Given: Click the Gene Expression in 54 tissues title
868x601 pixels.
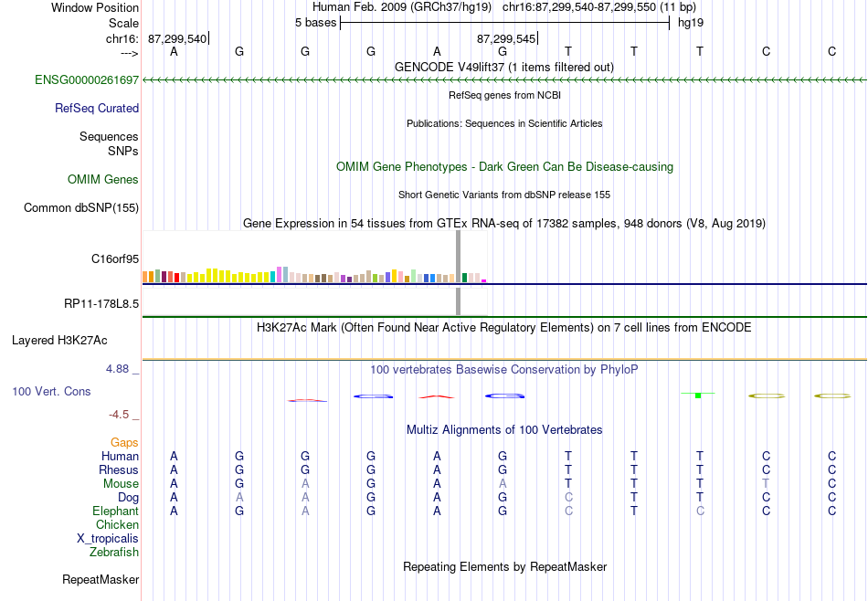Looking at the screenshot, I should coord(504,224).
